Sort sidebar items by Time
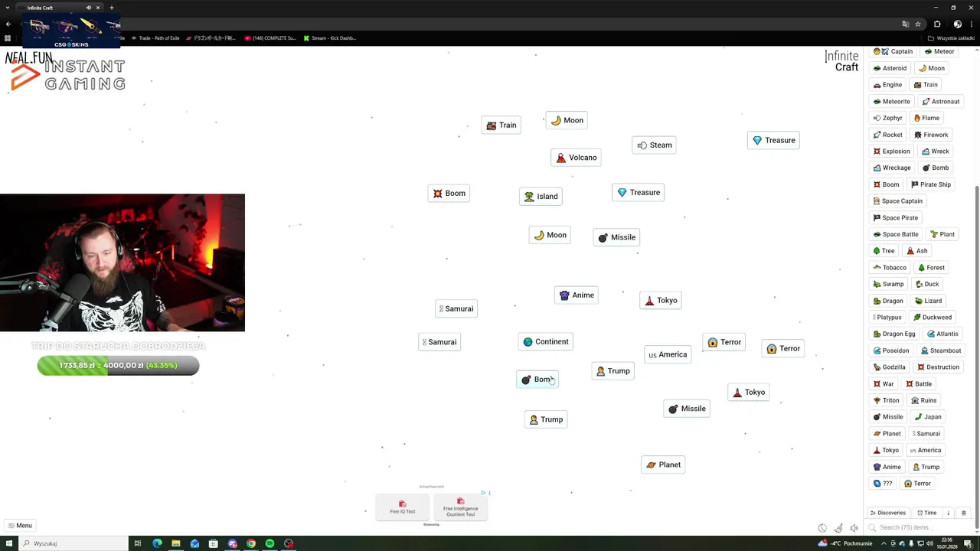 pos(927,513)
